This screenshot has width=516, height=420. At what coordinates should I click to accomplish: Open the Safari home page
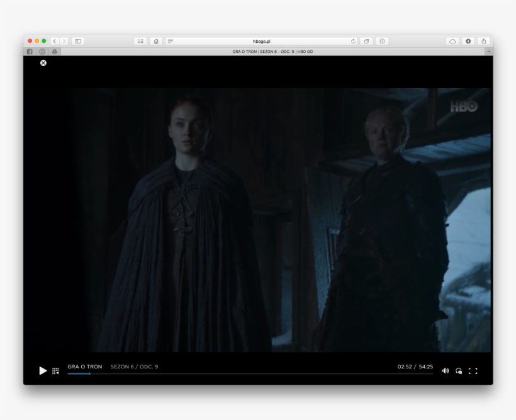(156, 41)
